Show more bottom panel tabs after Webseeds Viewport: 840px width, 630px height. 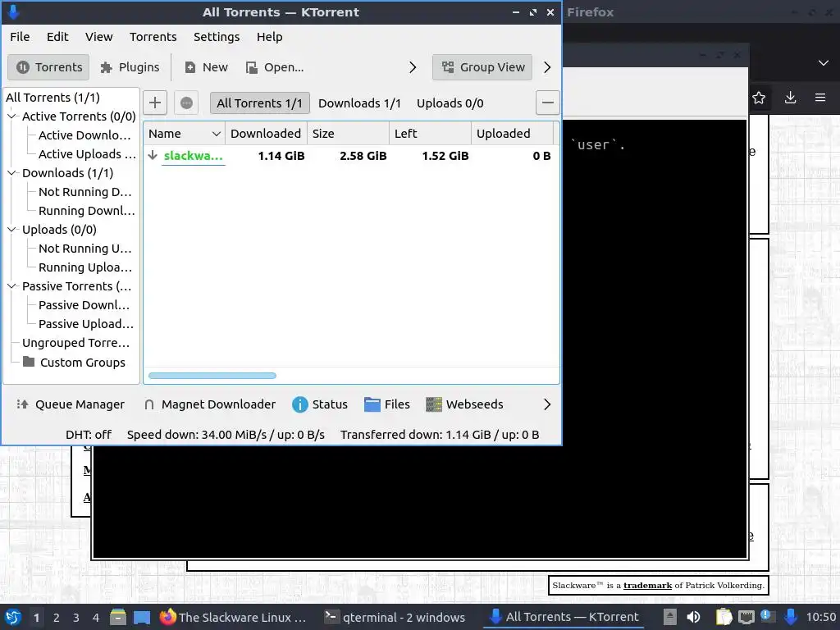click(547, 404)
